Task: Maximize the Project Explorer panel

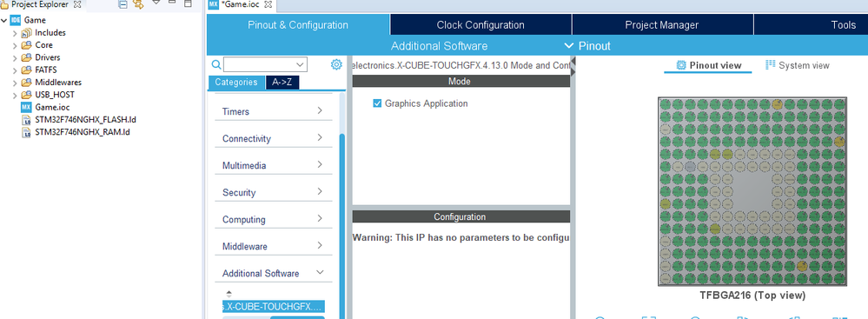Action: point(188,3)
